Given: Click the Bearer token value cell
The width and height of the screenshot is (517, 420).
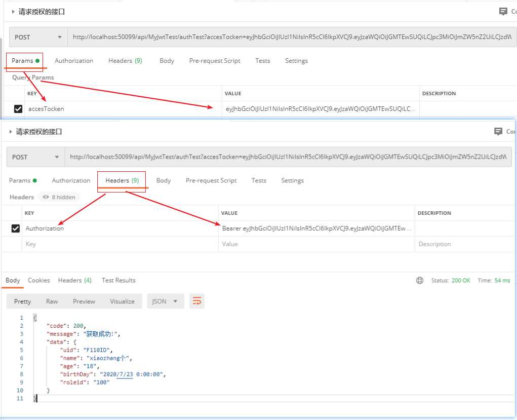Looking at the screenshot, I should (x=316, y=228).
